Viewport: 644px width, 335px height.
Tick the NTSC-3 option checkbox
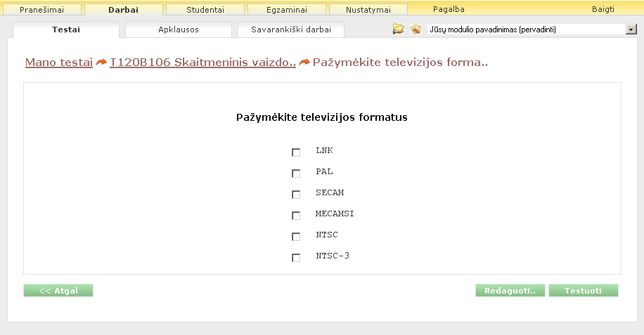pos(296,258)
